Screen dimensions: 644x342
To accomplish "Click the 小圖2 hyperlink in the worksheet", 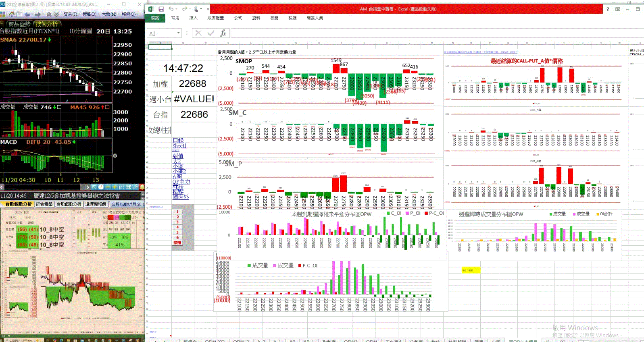I will tap(179, 171).
